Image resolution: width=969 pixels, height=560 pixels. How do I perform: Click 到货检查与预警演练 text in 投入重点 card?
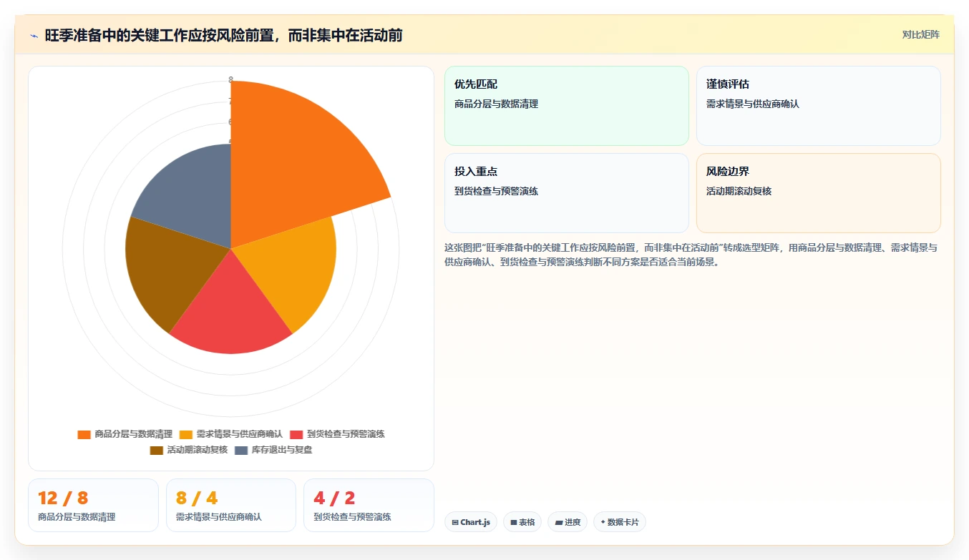tap(496, 191)
